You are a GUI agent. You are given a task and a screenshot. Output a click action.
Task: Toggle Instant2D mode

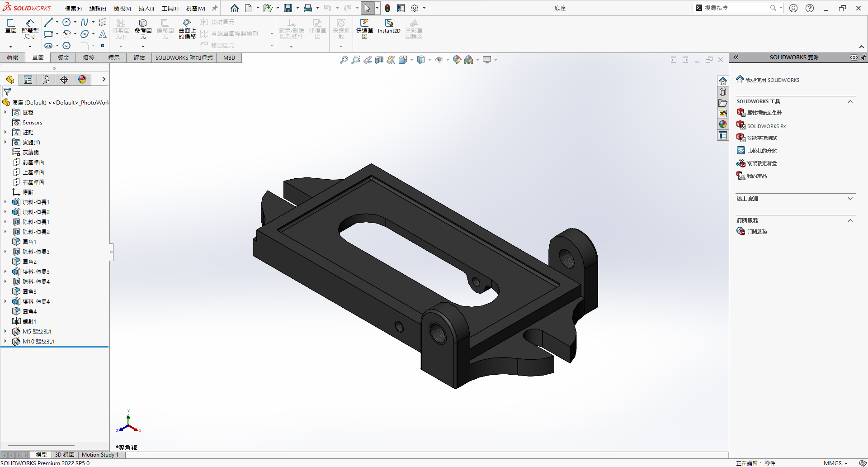[389, 26]
